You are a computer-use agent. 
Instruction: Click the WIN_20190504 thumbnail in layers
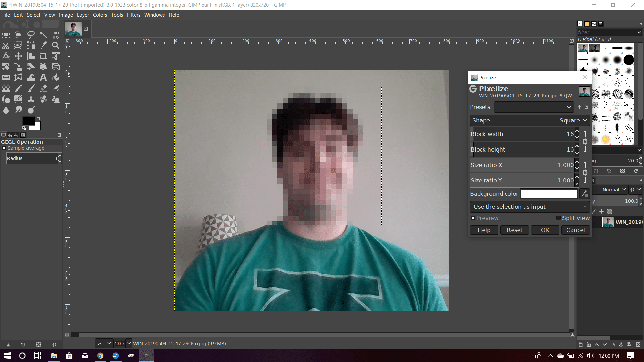pyautogui.click(x=608, y=222)
